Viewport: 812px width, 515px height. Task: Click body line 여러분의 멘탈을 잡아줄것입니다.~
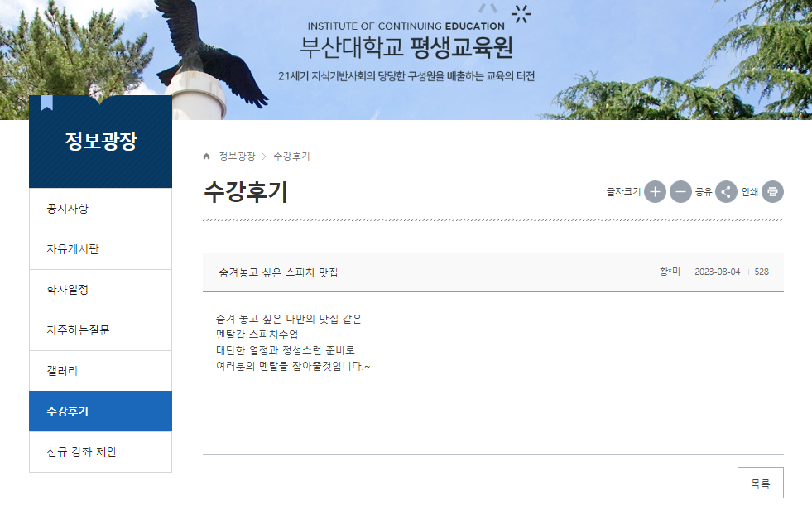(293, 366)
